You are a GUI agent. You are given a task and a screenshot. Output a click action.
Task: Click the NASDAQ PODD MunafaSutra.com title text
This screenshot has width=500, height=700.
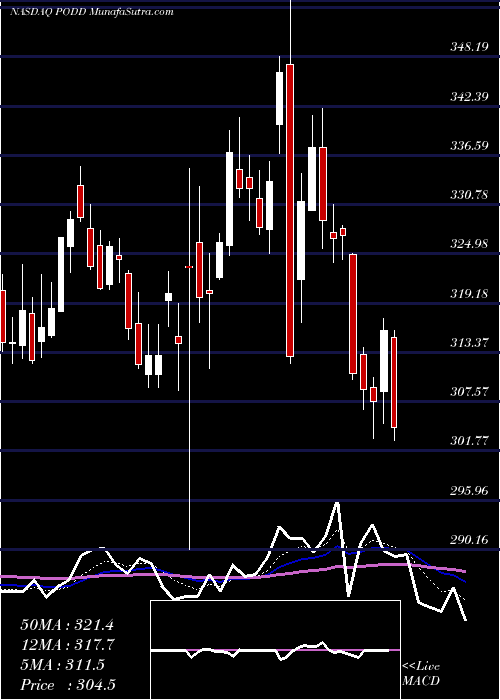[x=92, y=12]
